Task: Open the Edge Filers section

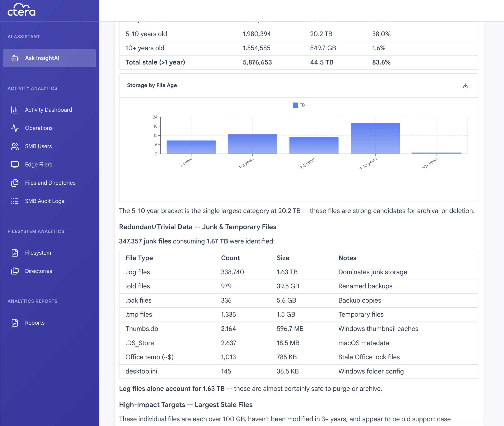Action: coord(39,165)
